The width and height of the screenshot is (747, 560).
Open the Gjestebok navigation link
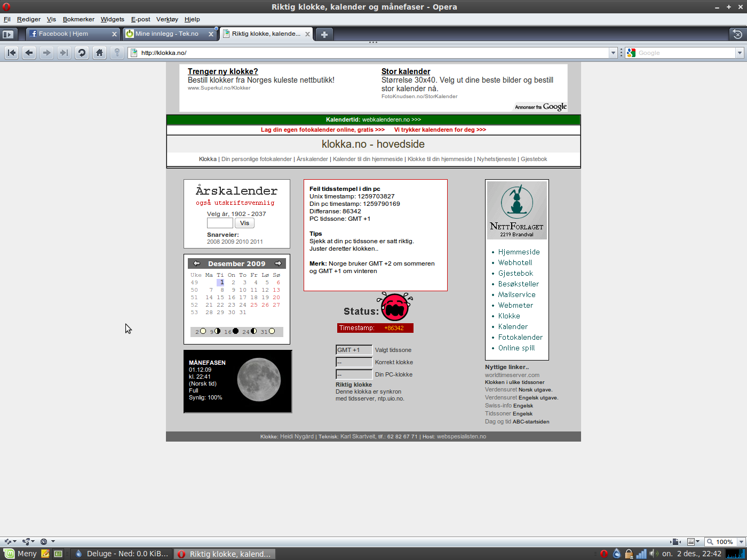click(x=534, y=159)
